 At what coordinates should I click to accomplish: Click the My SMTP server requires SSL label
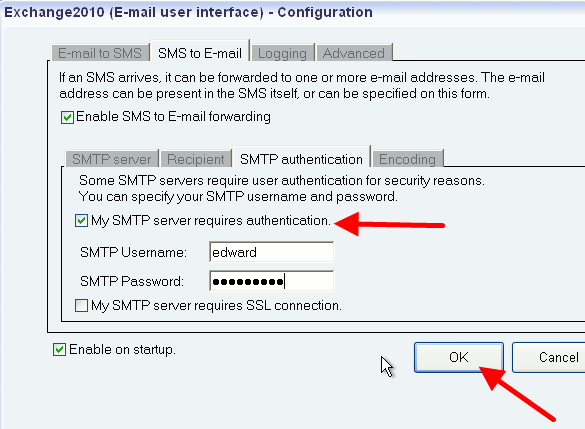pos(216,306)
